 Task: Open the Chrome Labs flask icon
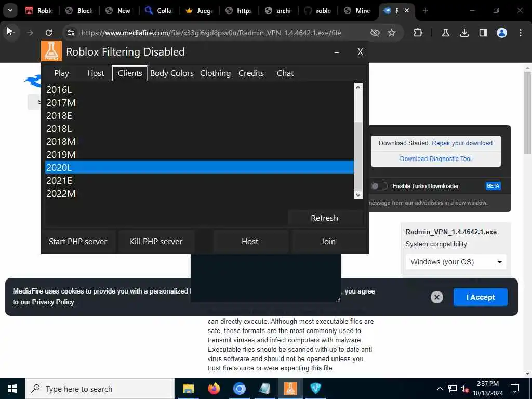pos(445,33)
